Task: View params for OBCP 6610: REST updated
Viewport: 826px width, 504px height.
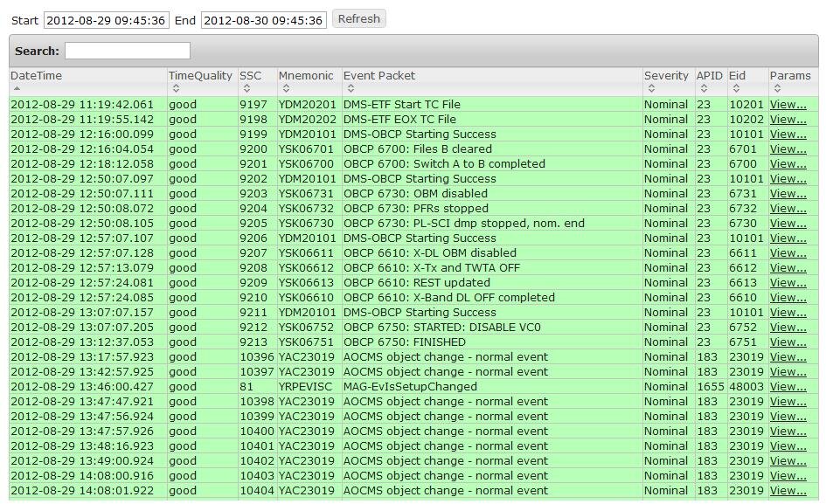Action: [x=788, y=282]
